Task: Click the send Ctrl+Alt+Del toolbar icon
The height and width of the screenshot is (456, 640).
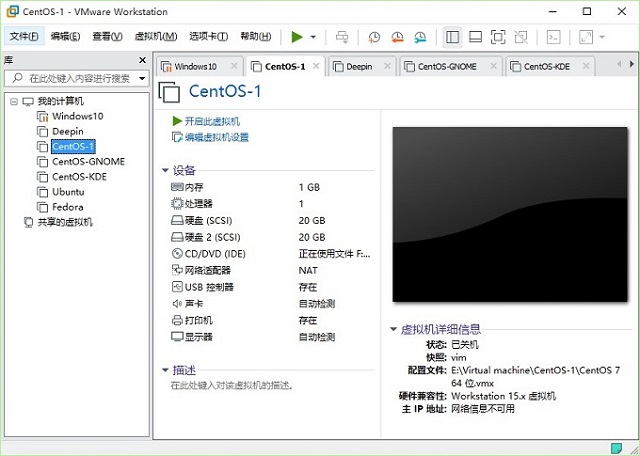Action: click(x=342, y=37)
